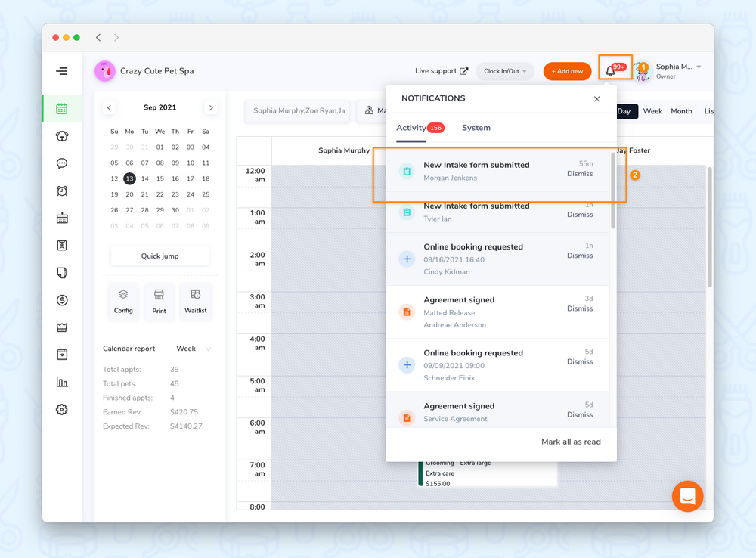
Task: Open Settings via the gear icon
Action: [62, 409]
